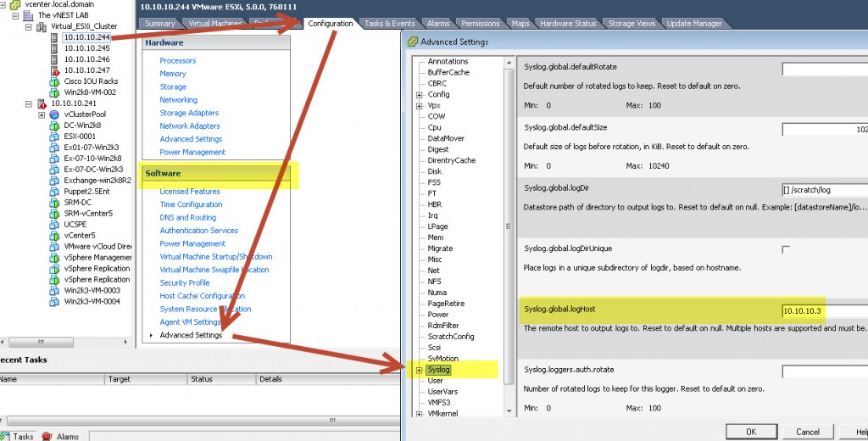The image size is (868, 441).
Task: Expand the Config node in settings tree
Action: pyautogui.click(x=420, y=94)
